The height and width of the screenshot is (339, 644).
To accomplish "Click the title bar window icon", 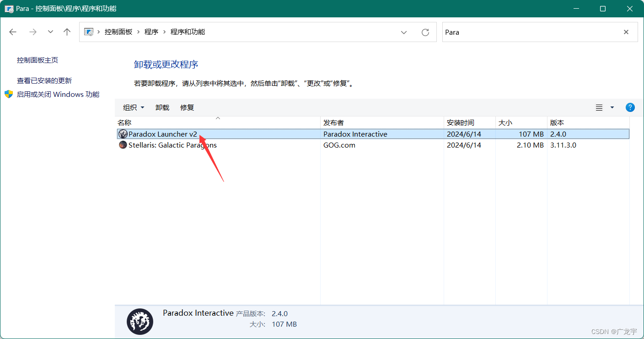I will point(9,9).
